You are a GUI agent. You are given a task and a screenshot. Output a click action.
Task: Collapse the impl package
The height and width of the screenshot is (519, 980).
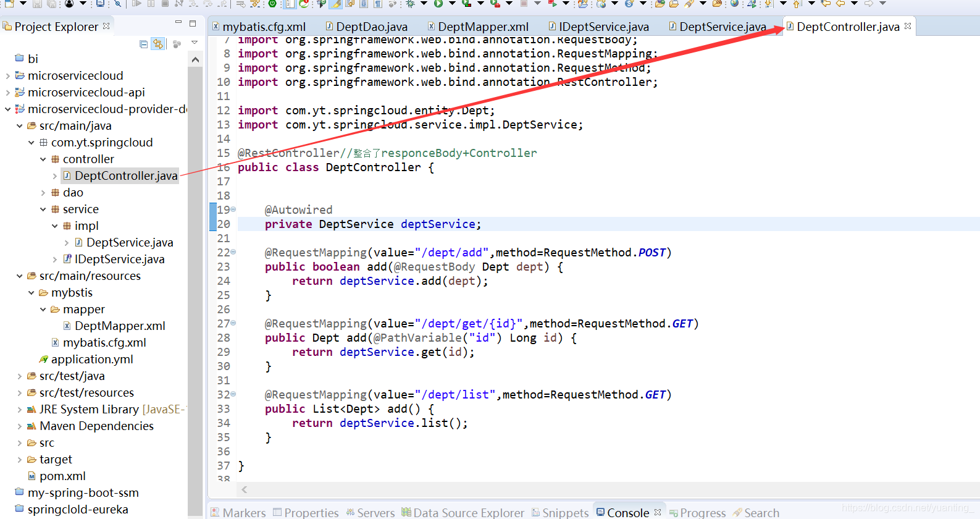point(54,226)
